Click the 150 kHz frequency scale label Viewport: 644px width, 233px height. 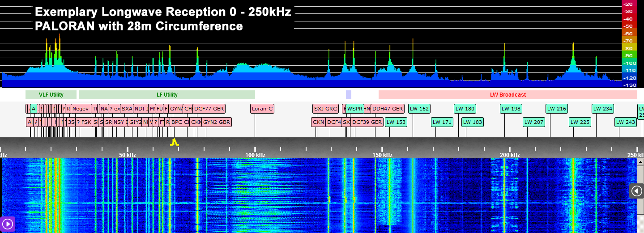[383, 155]
